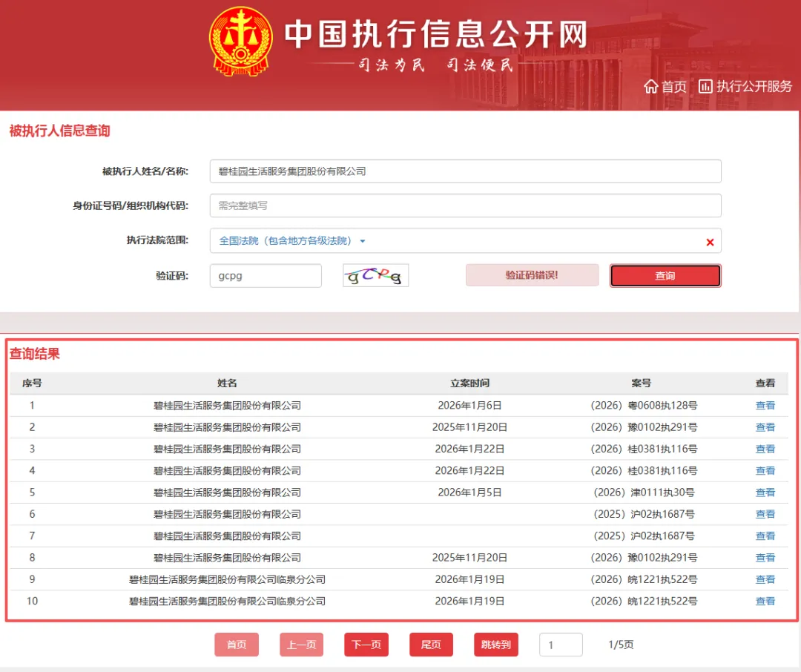Click case number in row 3
Screen dimensions: 801x672
pyautogui.click(x=644, y=449)
